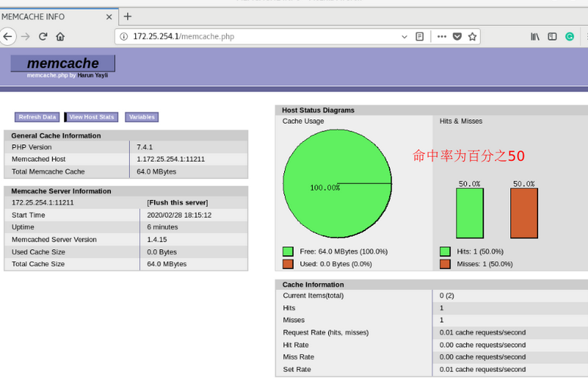588x379 pixels.
Task: Toggle the sidebar icon
Action: (x=552, y=37)
